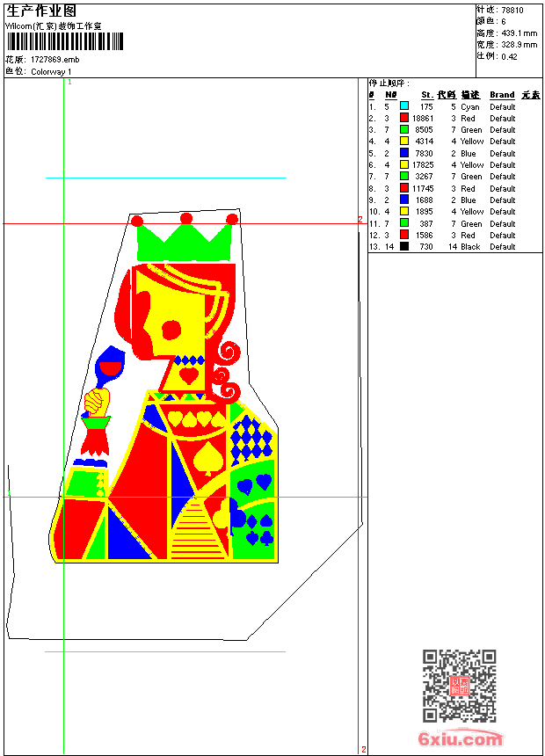Click the color count value '6'
The width and height of the screenshot is (545, 756).
tap(504, 22)
